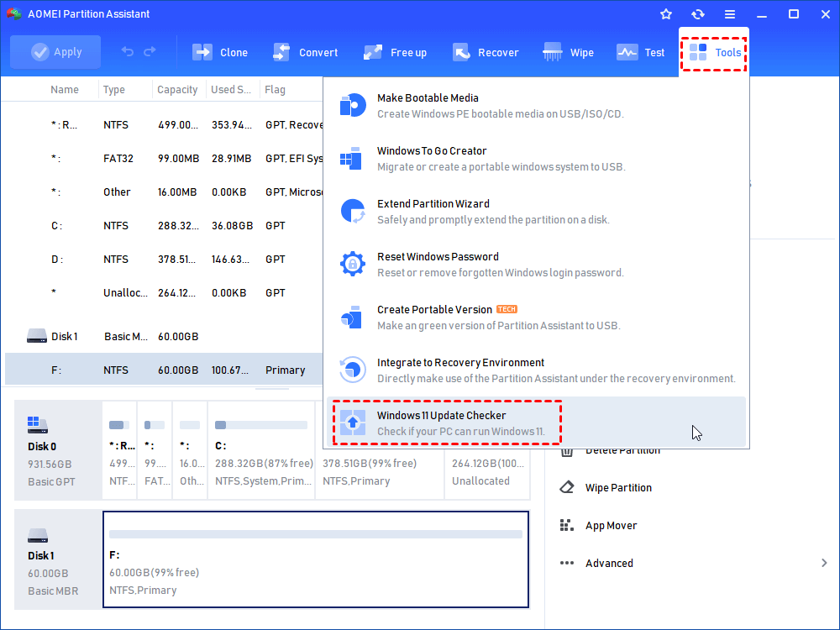The height and width of the screenshot is (630, 840).
Task: Click App Mover in side panel
Action: [611, 526]
